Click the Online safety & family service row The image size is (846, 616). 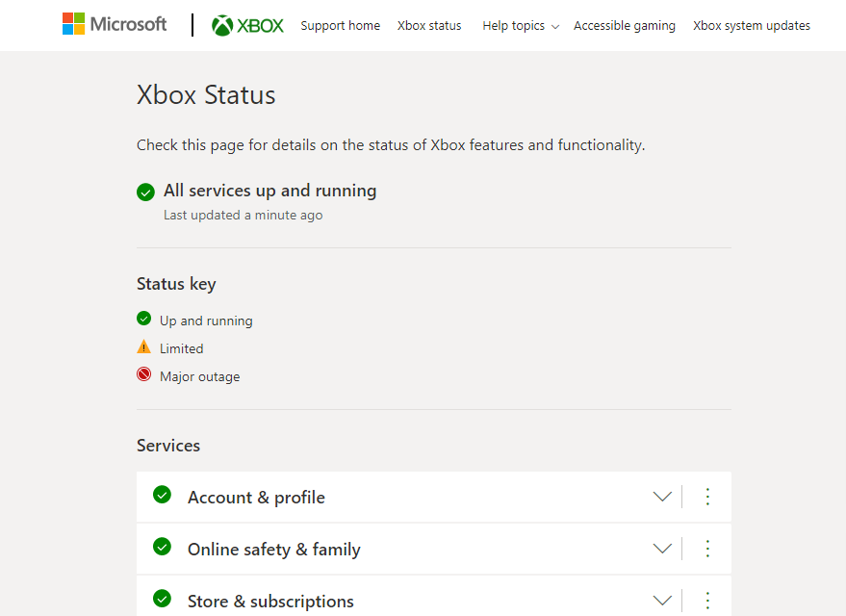[273, 549]
